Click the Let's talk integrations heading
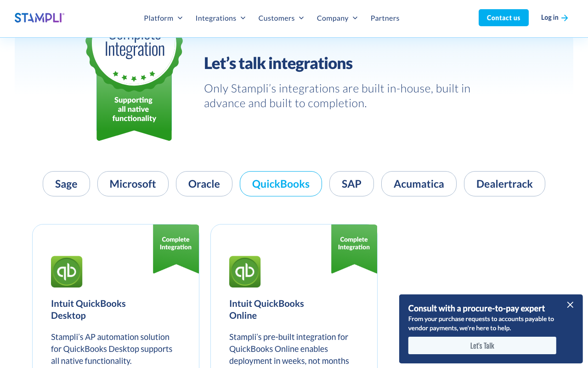This screenshot has width=588, height=368. [278, 63]
